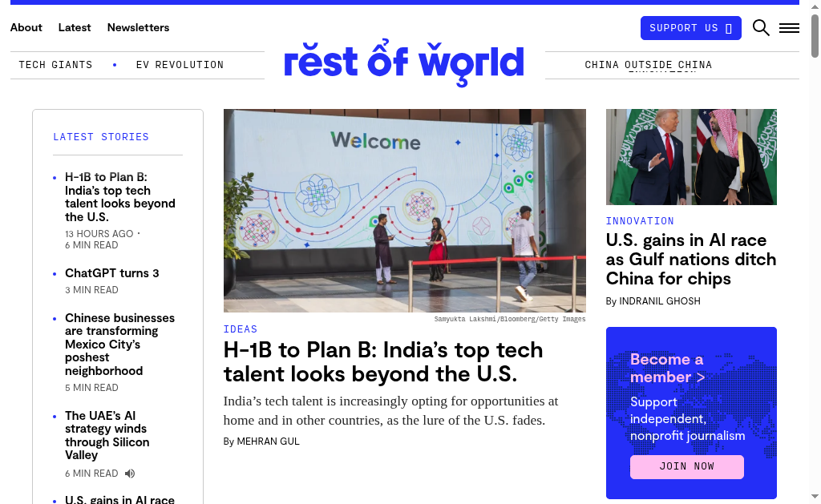Select the Tech Giants topic
This screenshot has height=504, width=821.
55,65
